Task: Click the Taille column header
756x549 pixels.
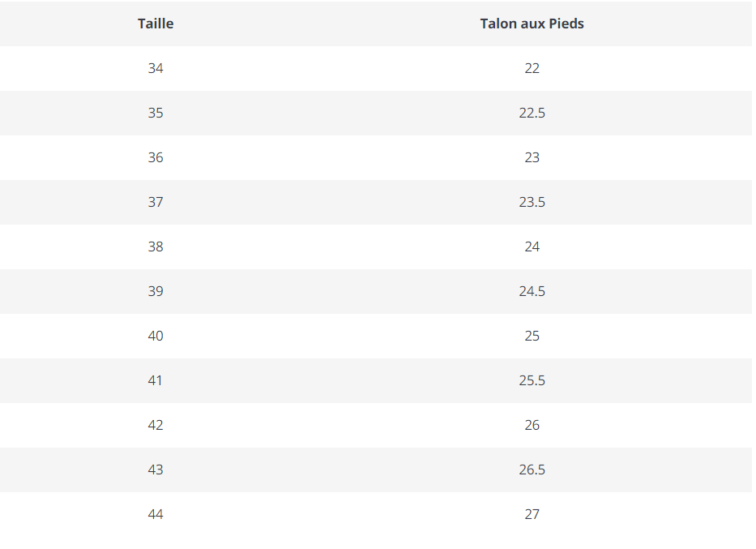Action: click(x=156, y=24)
